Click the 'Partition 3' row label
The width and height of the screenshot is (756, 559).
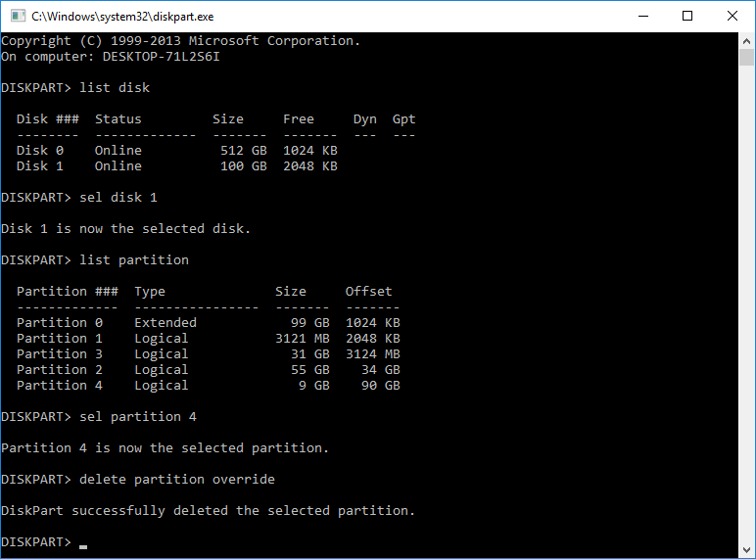click(x=60, y=353)
